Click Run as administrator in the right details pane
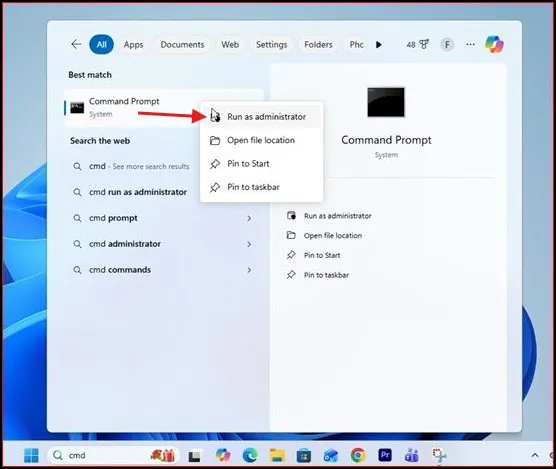This screenshot has height=469, width=556. coord(338,216)
